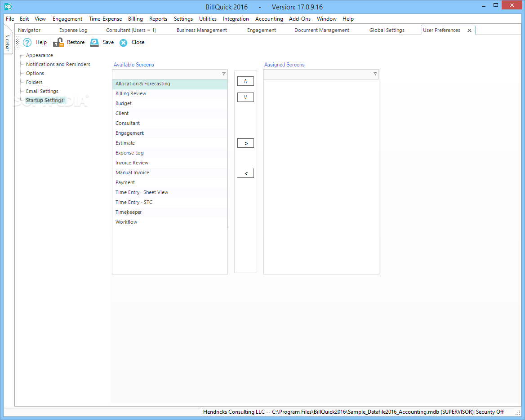This screenshot has height=420, width=525.
Task: Select Workflow in Available Screens list
Action: click(x=170, y=222)
